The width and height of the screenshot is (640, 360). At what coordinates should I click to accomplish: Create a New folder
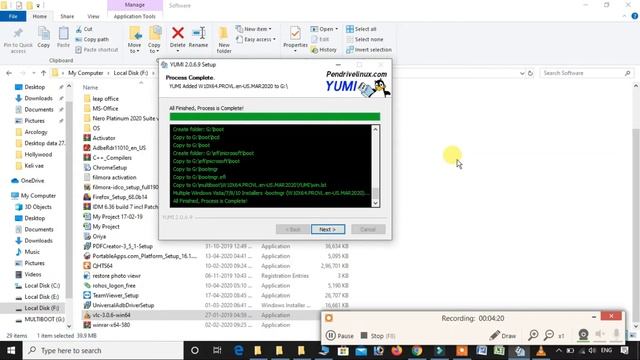(x=224, y=40)
